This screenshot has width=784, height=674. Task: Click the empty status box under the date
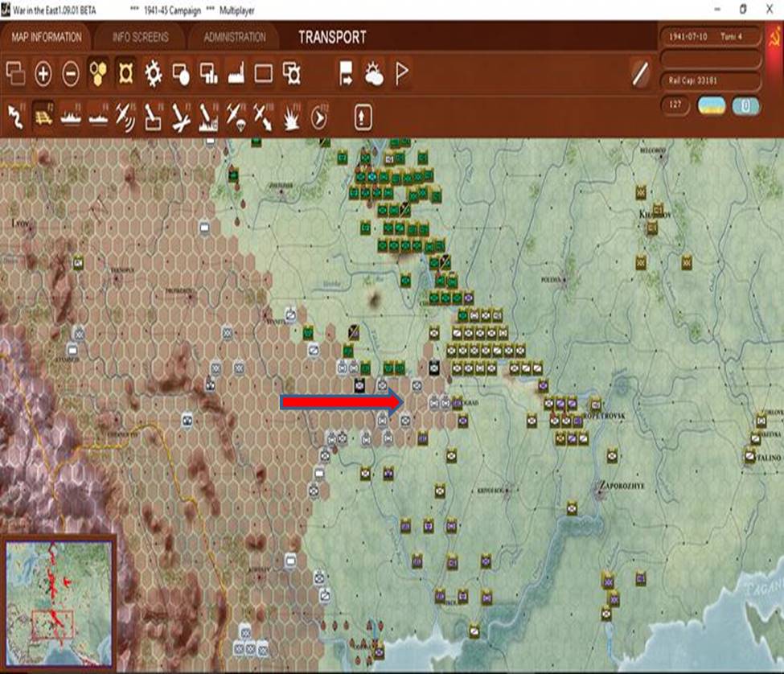(710, 59)
